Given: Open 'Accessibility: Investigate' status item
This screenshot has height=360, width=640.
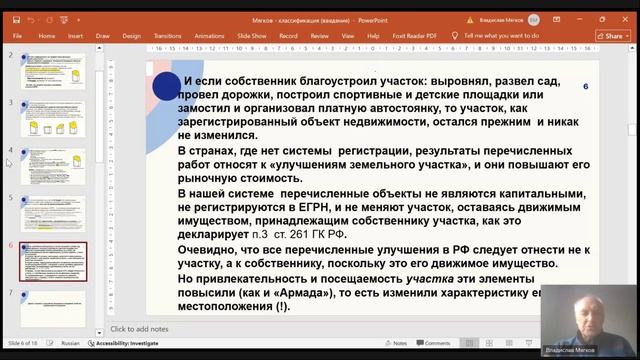Looking at the screenshot, I should 123,343.
